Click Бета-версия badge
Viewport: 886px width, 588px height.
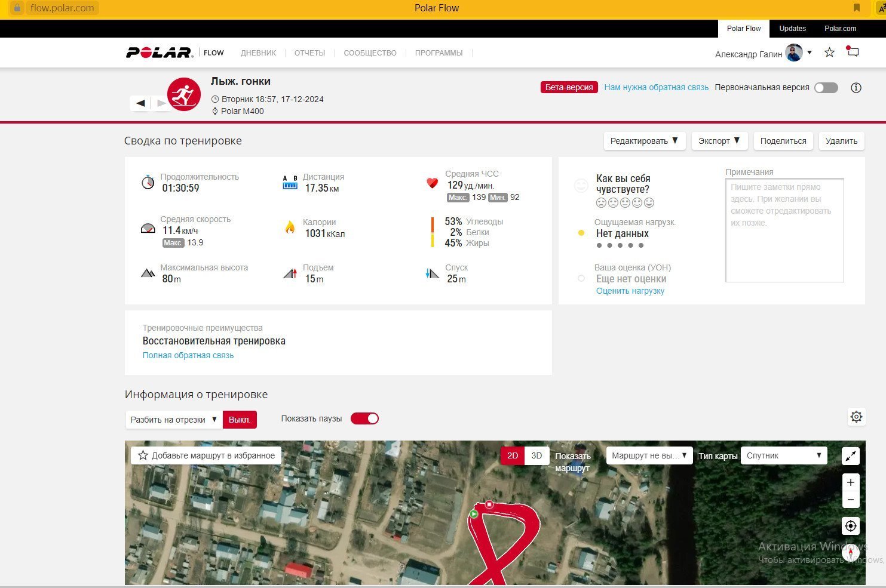coord(569,87)
